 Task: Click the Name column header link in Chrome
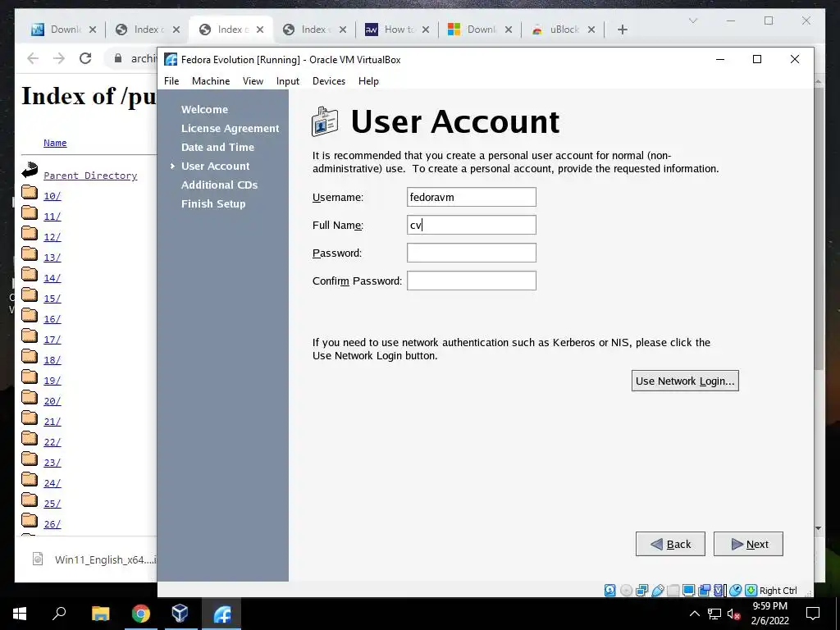click(x=55, y=143)
